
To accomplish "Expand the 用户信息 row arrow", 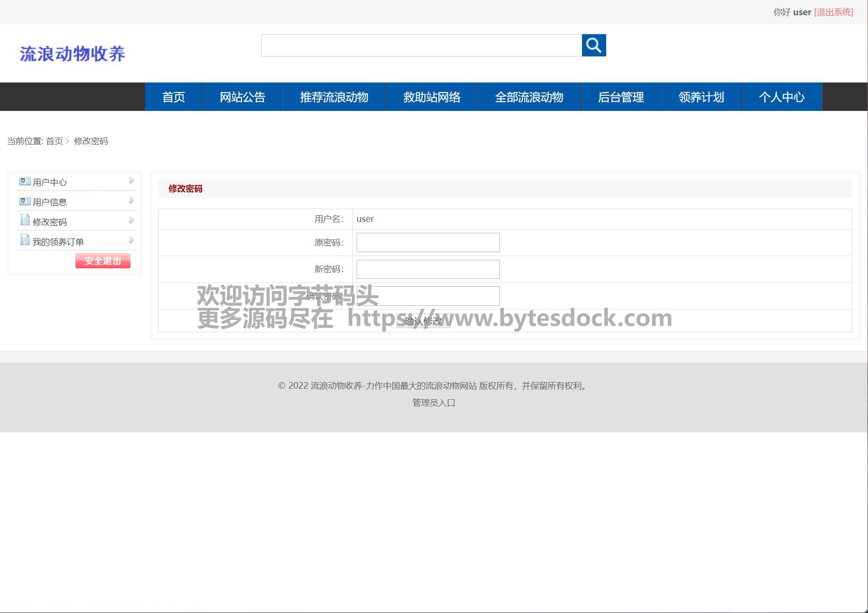I will pyautogui.click(x=131, y=201).
